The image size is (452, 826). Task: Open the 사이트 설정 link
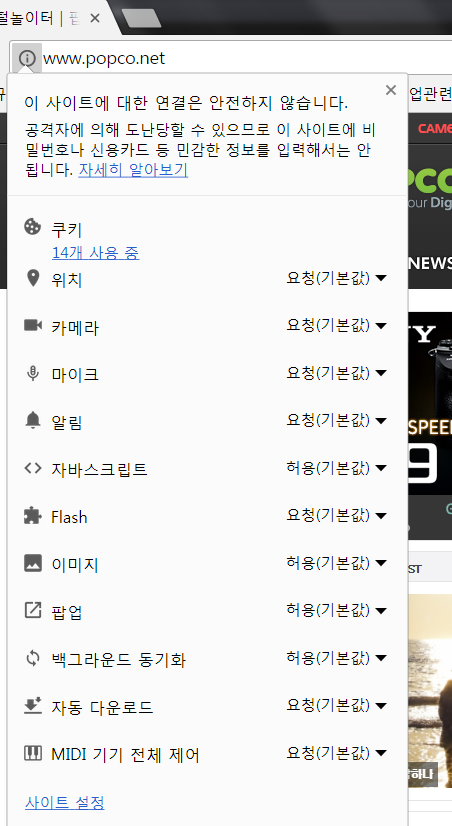(x=64, y=803)
